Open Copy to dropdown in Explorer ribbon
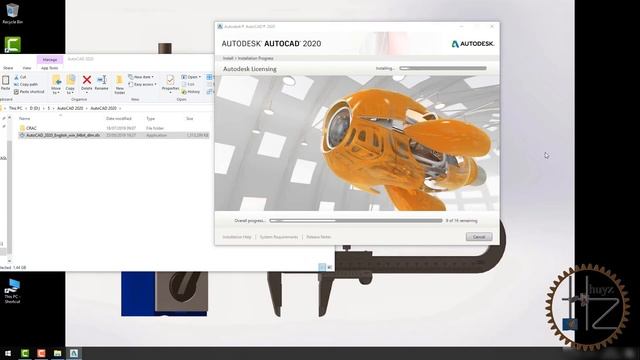Image resolution: width=640 pixels, height=360 pixels. click(x=70, y=84)
